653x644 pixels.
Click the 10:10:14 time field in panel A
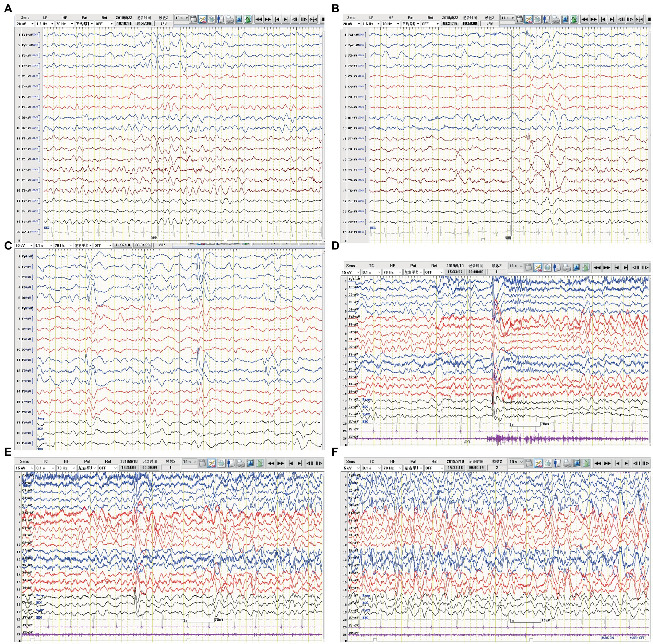point(124,24)
